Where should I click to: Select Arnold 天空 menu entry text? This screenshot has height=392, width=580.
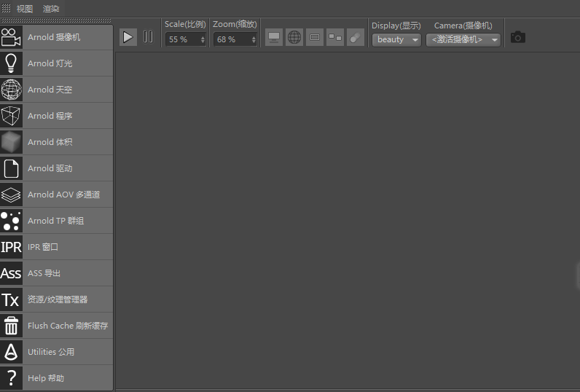50,90
